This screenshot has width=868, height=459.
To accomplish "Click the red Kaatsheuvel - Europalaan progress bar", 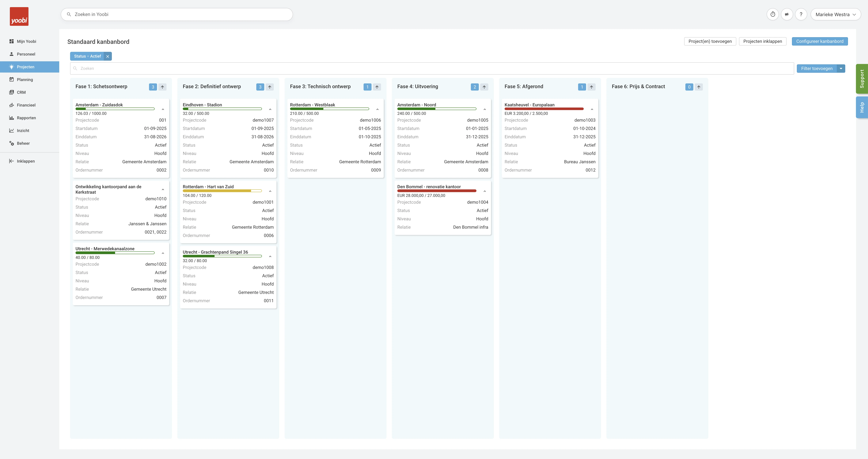I will click(x=543, y=109).
